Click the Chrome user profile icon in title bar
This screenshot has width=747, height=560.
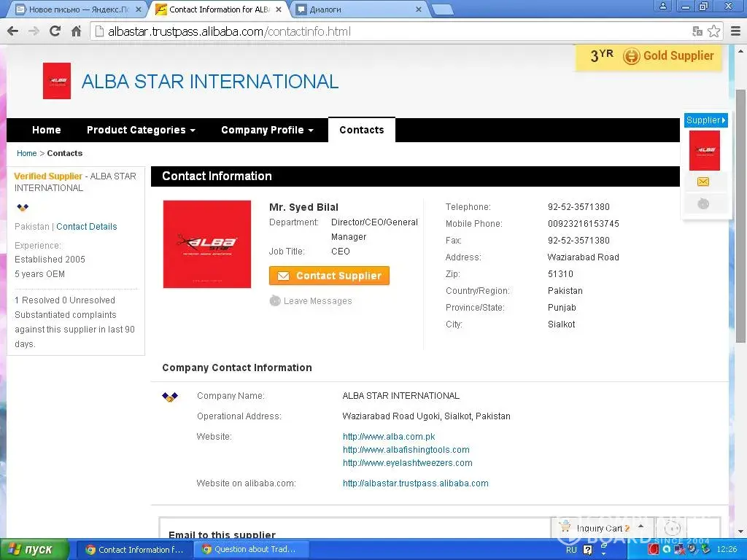(x=662, y=6)
